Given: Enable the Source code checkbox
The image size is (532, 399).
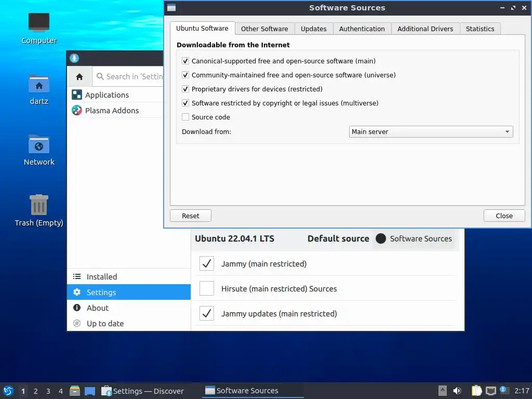Looking at the screenshot, I should (x=185, y=117).
